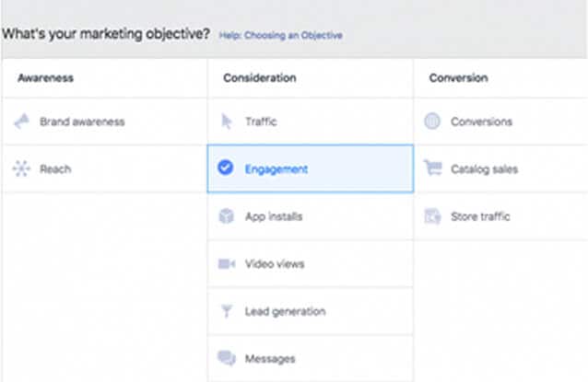This screenshot has width=588, height=382.
Task: Pick the Catalog sales objective
Action: [484, 169]
